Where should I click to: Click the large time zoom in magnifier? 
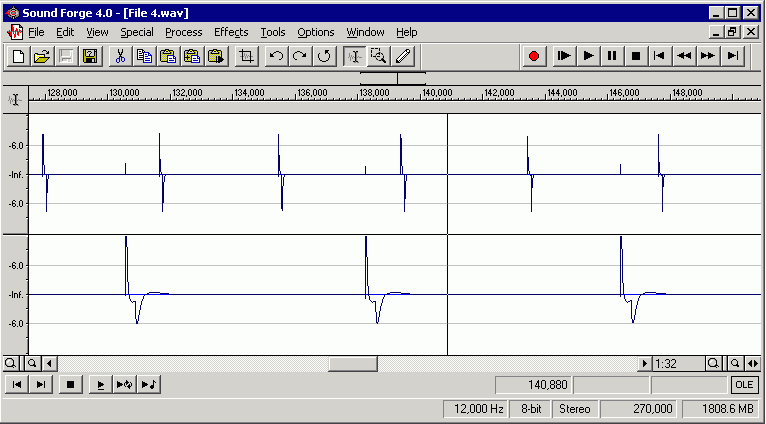point(713,363)
